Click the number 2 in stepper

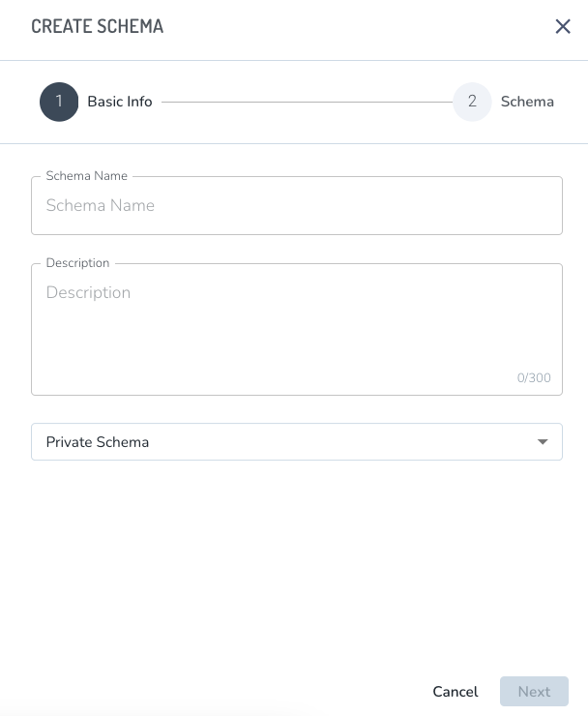pos(472,101)
